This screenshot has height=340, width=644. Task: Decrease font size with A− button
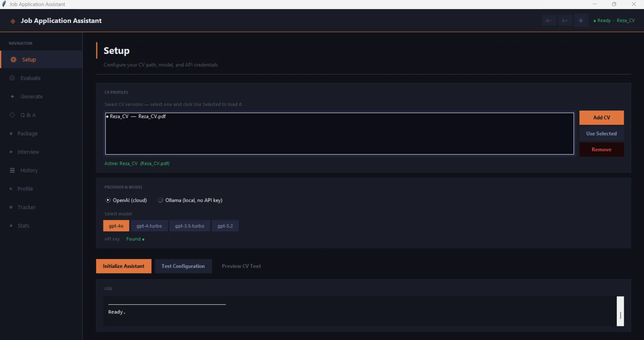[x=549, y=20]
